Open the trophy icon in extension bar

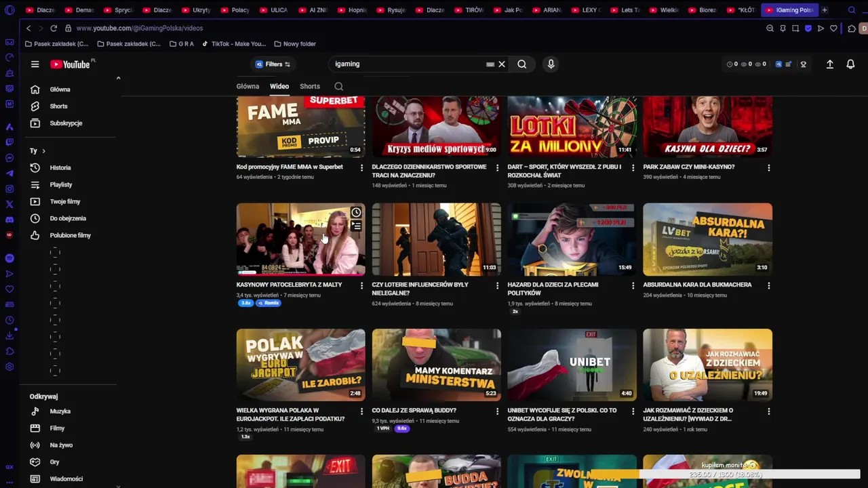(804, 64)
